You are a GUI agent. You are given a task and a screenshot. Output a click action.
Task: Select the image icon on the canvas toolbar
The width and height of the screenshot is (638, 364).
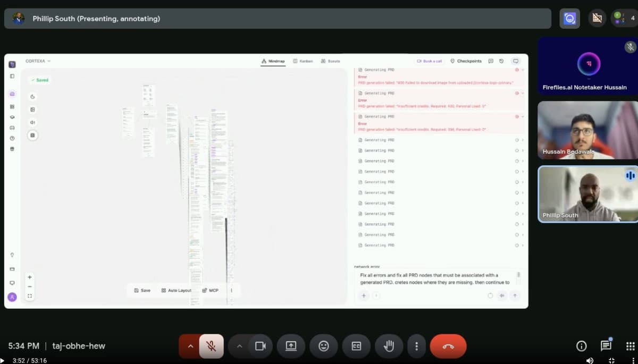[32, 109]
